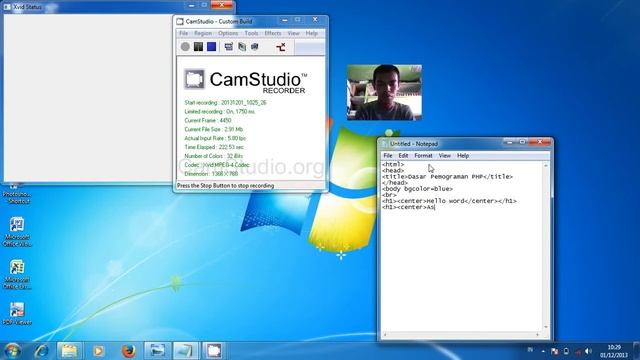Click the 'Time Elapsed' line in CamStudio

click(214, 147)
